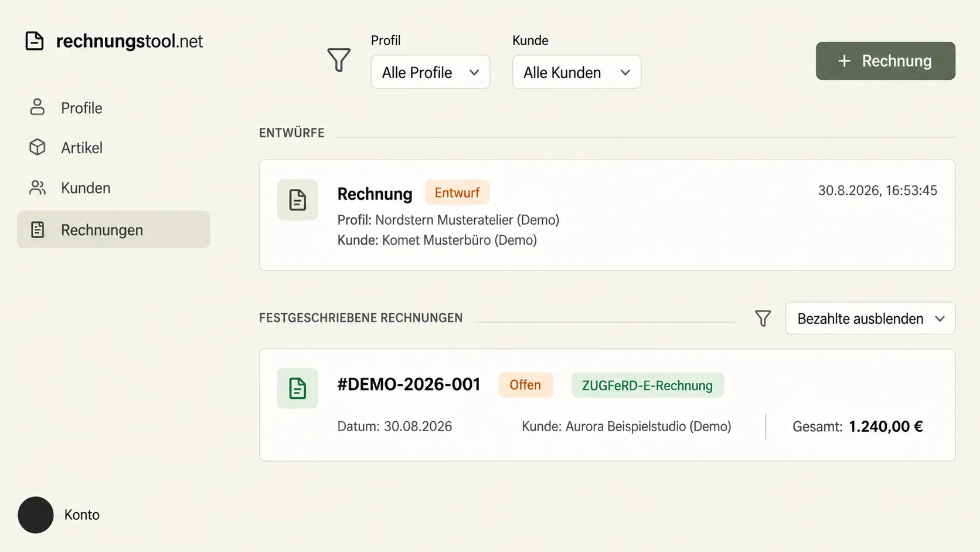The height and width of the screenshot is (552, 980).
Task: Open the Alle Kunden dropdown
Action: click(577, 72)
